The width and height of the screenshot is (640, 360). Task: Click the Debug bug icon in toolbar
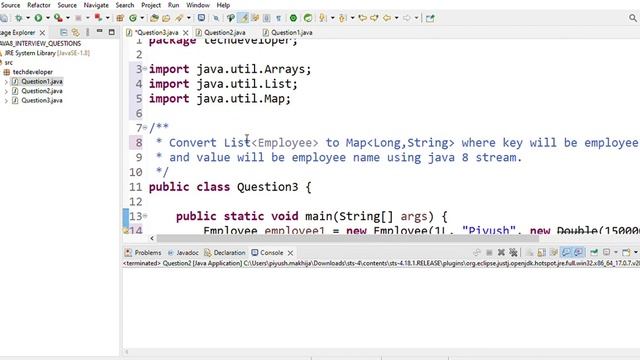pyautogui.click(x=18, y=18)
